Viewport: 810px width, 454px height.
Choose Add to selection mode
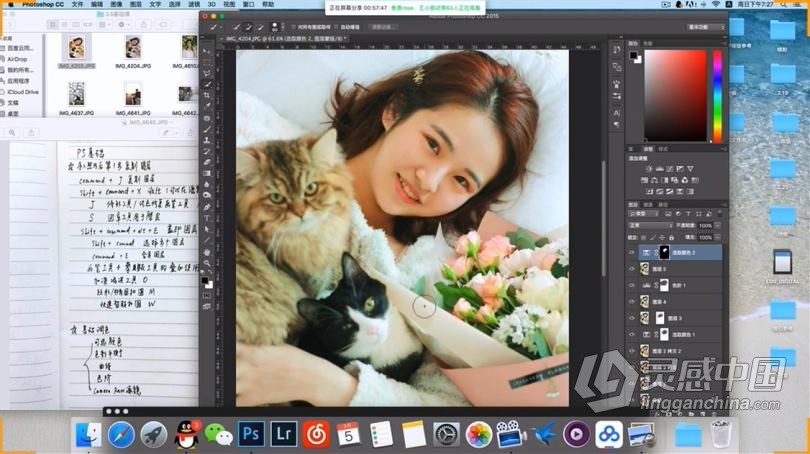[248, 27]
